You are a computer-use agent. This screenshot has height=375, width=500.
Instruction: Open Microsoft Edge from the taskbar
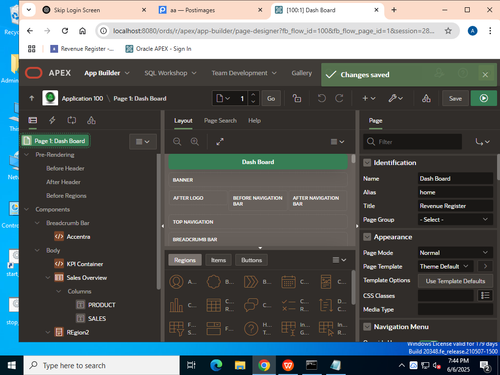point(216,365)
